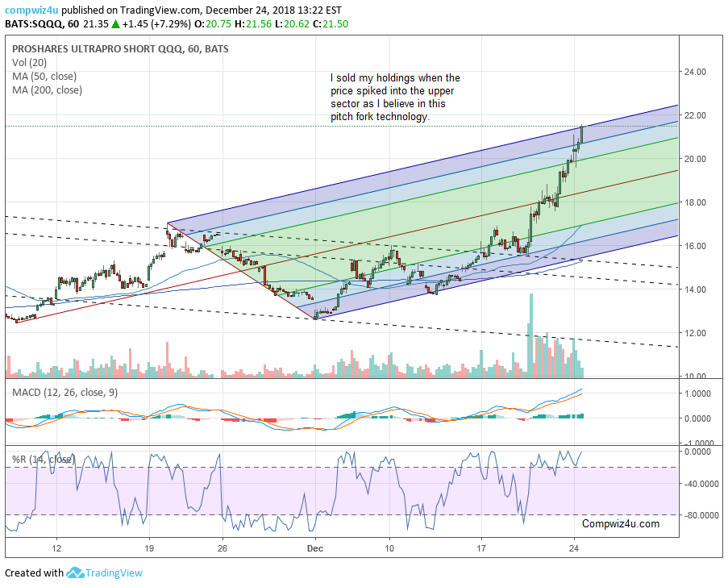Click the TradingView text at bottom left

[x=115, y=573]
